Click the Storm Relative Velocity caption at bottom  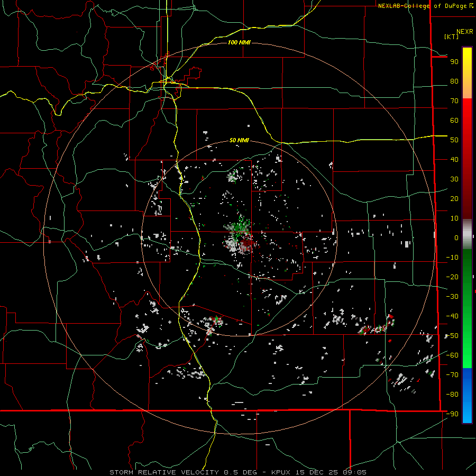[x=238, y=472]
